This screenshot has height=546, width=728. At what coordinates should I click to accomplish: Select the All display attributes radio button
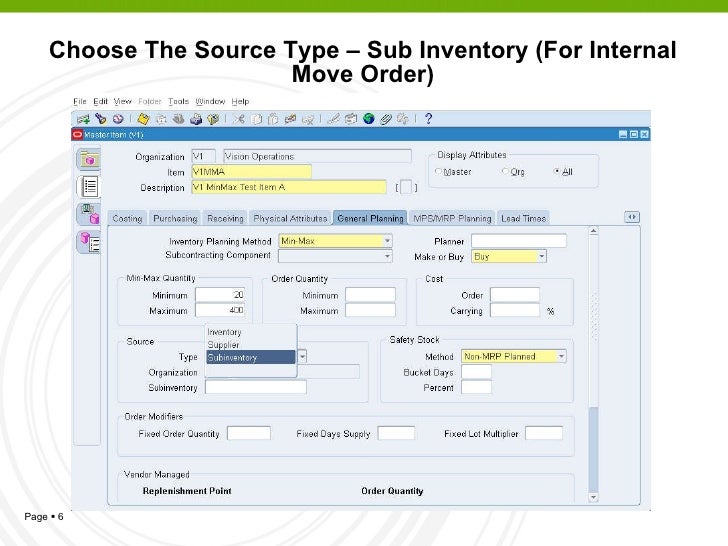pyautogui.click(x=556, y=171)
